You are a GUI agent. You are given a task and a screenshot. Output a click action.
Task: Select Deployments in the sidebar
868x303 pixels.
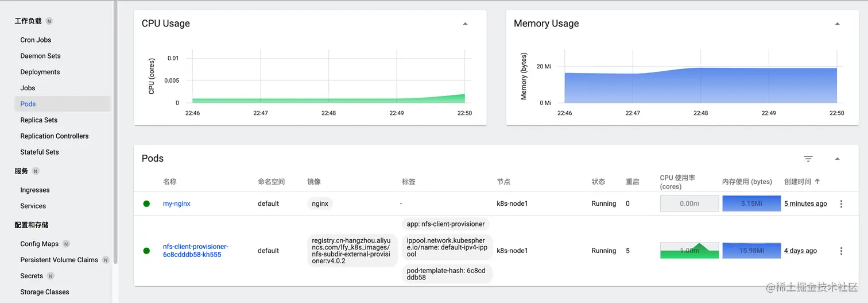point(40,72)
